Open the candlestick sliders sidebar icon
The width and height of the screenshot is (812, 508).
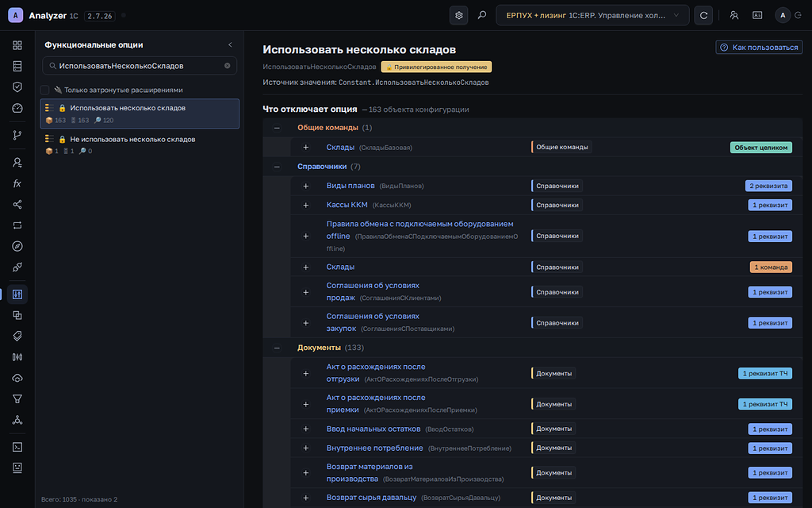(x=17, y=356)
